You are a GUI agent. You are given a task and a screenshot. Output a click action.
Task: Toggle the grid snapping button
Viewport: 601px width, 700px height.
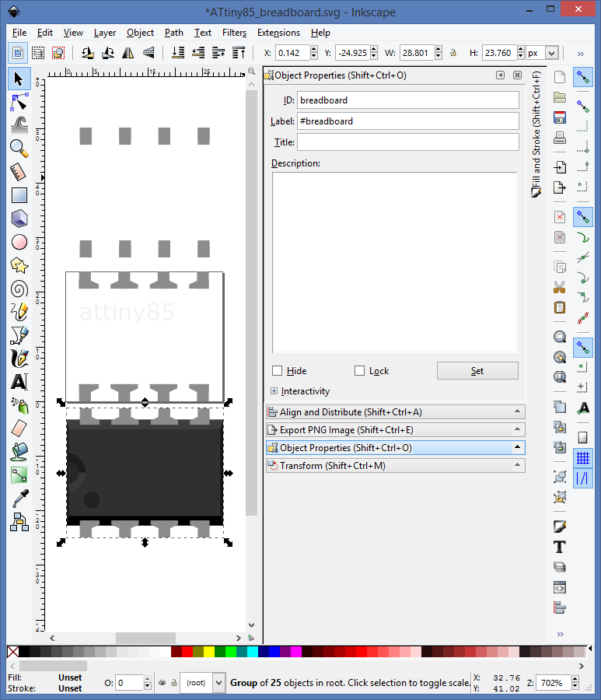click(x=582, y=458)
